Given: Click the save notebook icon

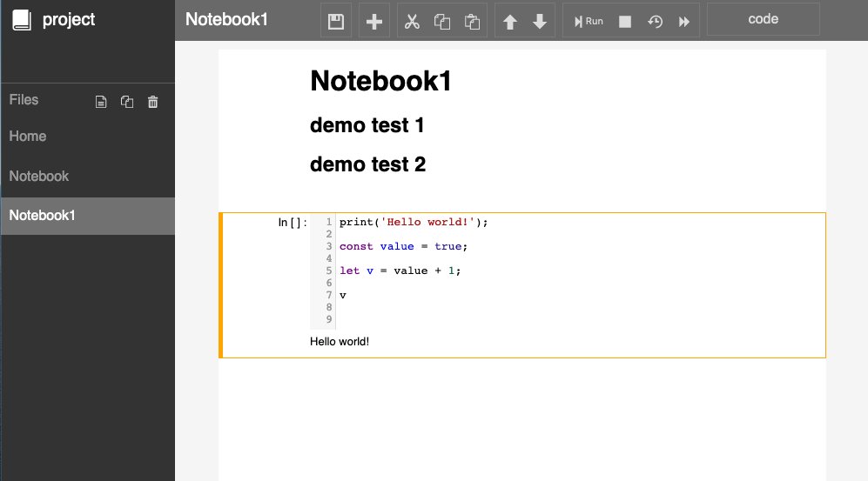Looking at the screenshot, I should click(x=336, y=21).
